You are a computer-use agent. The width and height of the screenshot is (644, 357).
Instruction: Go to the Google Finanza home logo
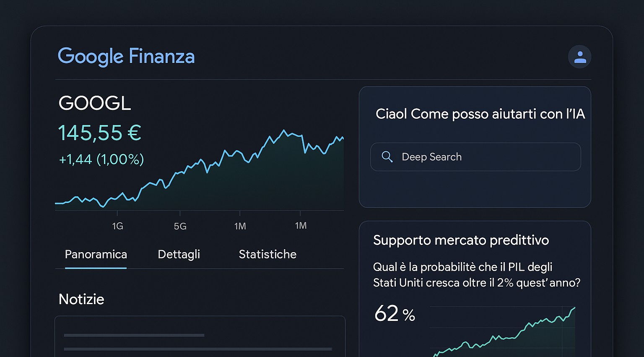pyautogui.click(x=126, y=56)
